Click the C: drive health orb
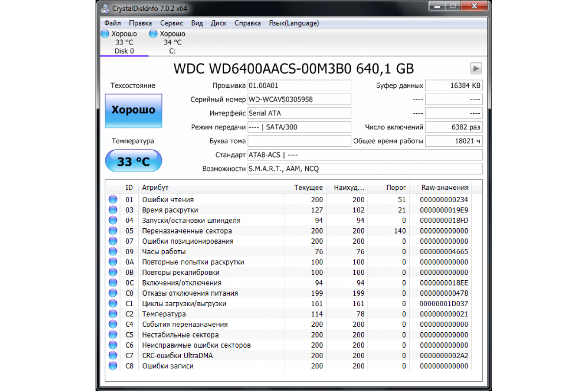Screen dimensions: 588x391 [x=153, y=33]
